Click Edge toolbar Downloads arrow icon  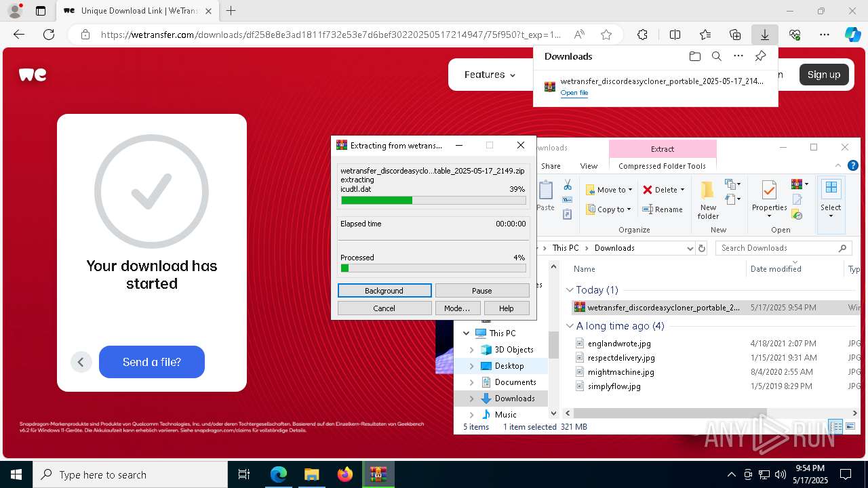[764, 35]
